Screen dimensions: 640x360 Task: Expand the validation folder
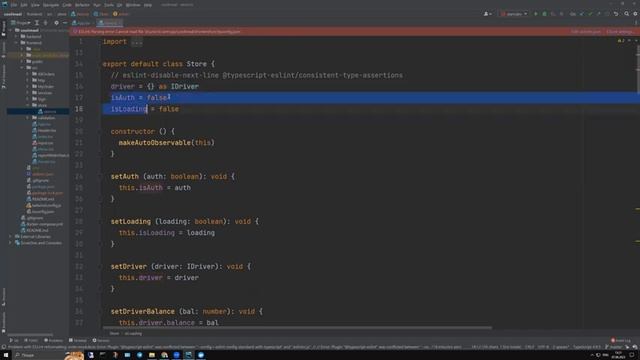pos(28,118)
